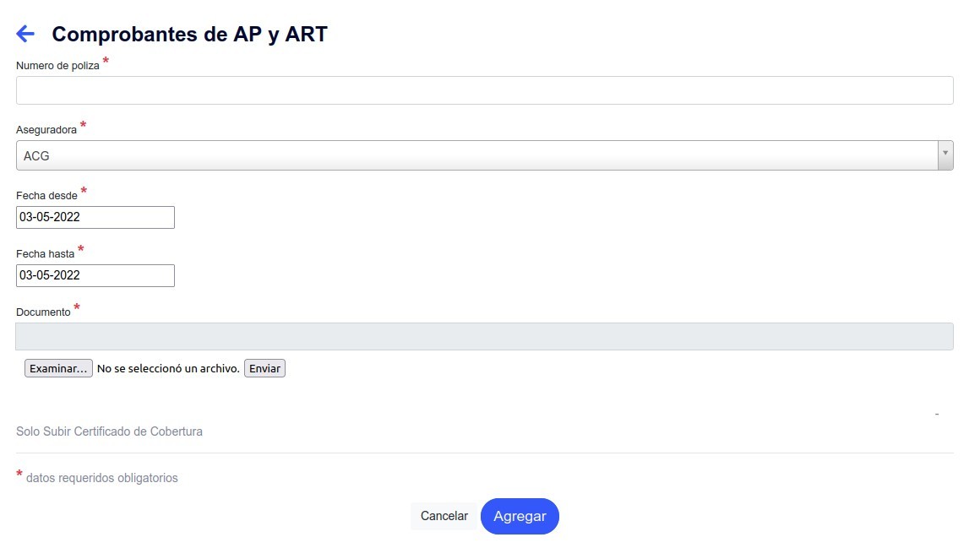Click the Numero de poliza text field
The image size is (980, 548).
[484, 90]
